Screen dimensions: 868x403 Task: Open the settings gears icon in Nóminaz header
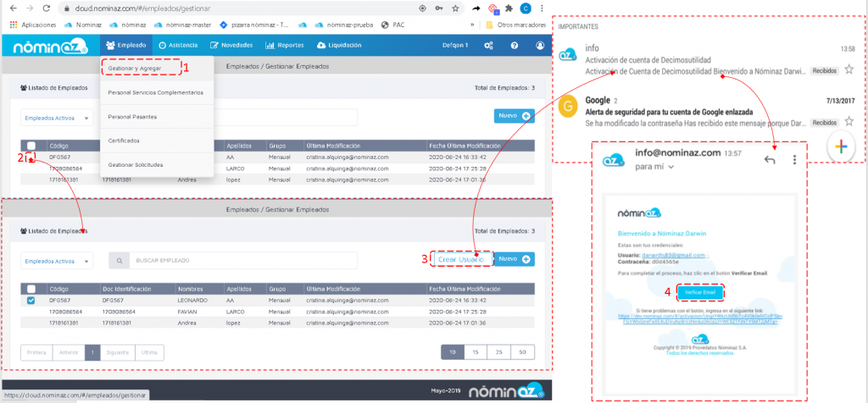pos(488,46)
